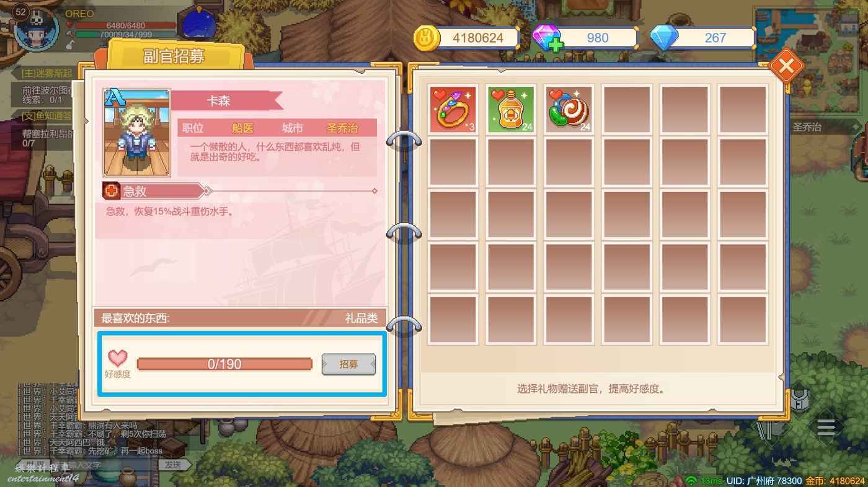Select the swirl candy gift item

click(569, 109)
